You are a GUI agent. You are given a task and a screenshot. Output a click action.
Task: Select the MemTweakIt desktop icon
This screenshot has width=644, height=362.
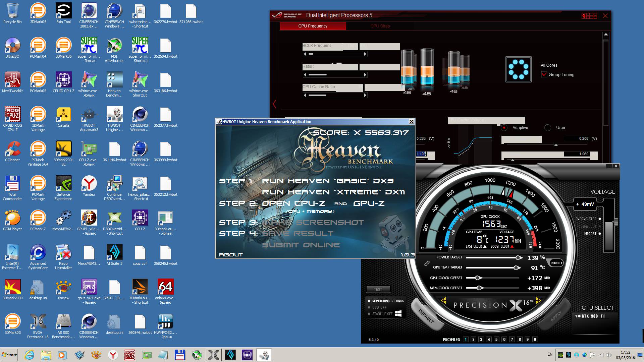pyautogui.click(x=12, y=82)
